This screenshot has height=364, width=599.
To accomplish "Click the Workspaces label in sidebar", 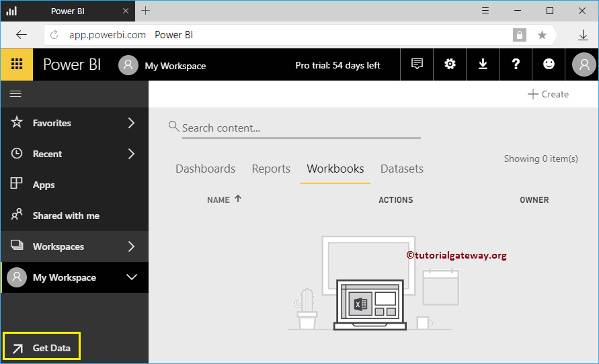I will [58, 246].
